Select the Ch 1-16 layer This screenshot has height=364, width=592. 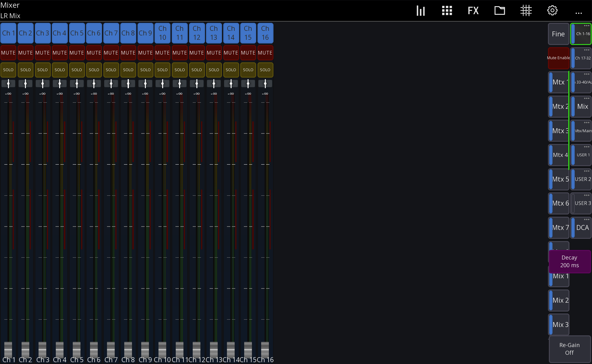581,35
